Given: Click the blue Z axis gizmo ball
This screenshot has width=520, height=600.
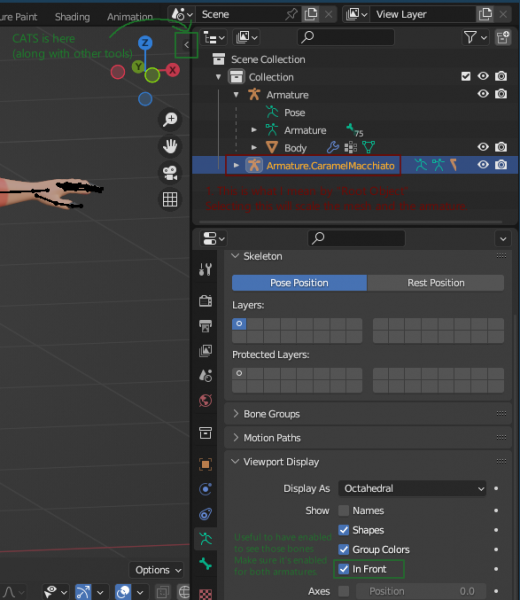Looking at the screenshot, I should pyautogui.click(x=145, y=42).
